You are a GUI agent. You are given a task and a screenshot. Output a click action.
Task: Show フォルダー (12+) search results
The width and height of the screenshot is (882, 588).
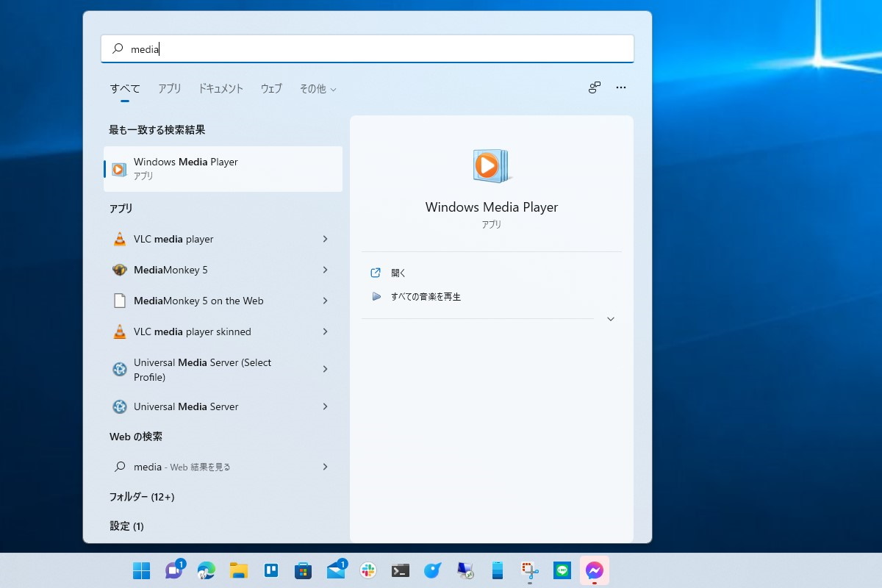click(x=142, y=497)
